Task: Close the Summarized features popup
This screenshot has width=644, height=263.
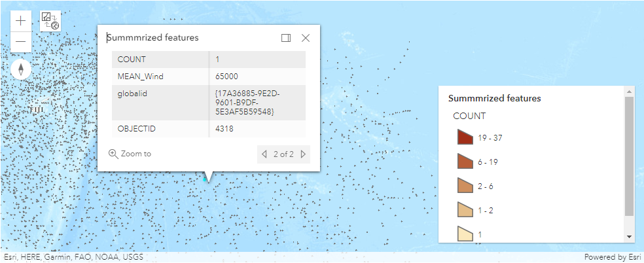Action: (306, 38)
